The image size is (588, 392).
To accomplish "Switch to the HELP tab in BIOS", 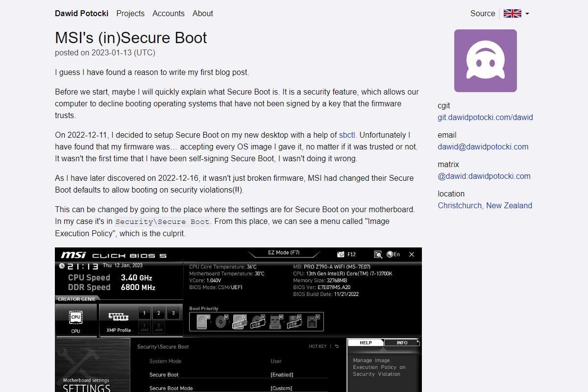I will tap(366, 343).
